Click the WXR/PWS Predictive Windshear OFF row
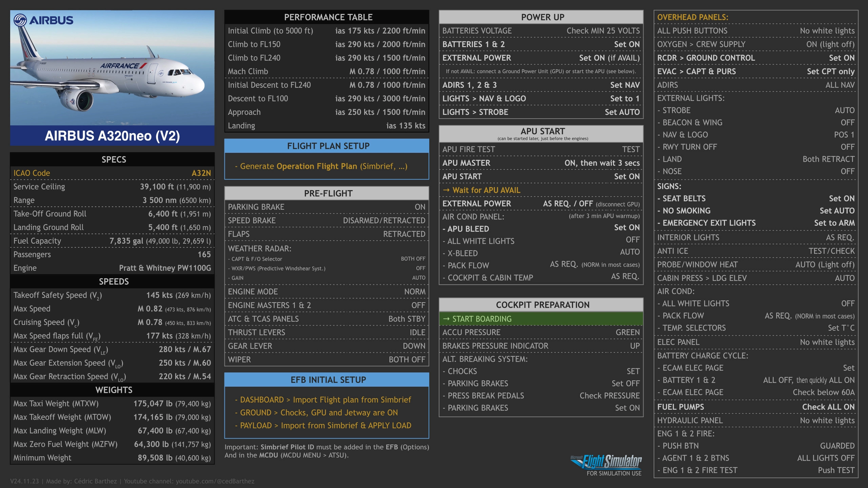This screenshot has height=488, width=868. click(327, 268)
